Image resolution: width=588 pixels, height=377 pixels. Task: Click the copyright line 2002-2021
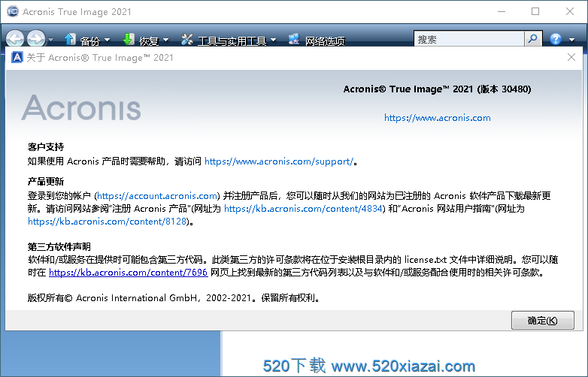tap(173, 298)
